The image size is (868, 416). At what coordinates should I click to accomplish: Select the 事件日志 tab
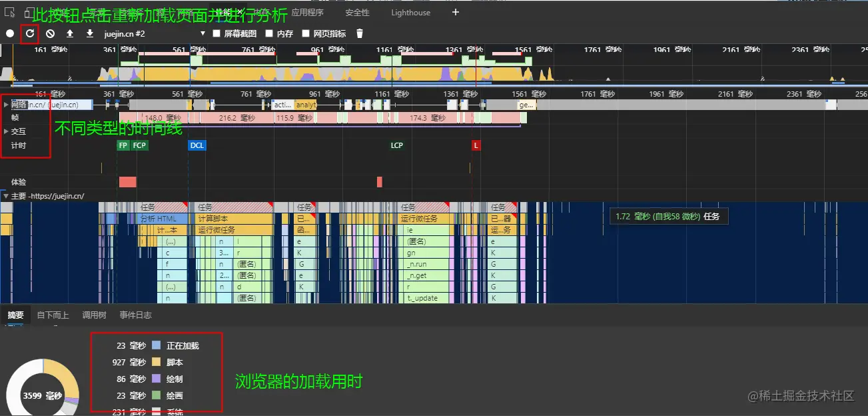[136, 315]
